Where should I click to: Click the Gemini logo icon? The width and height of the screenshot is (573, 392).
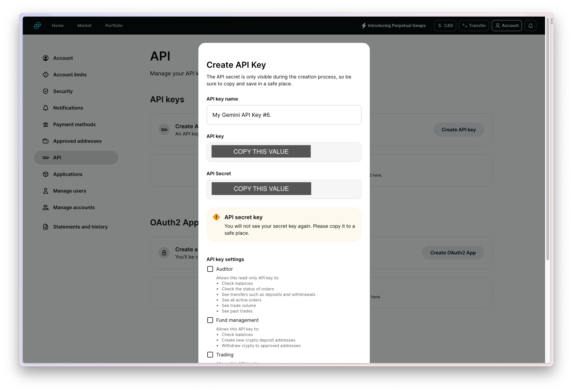[x=37, y=26]
